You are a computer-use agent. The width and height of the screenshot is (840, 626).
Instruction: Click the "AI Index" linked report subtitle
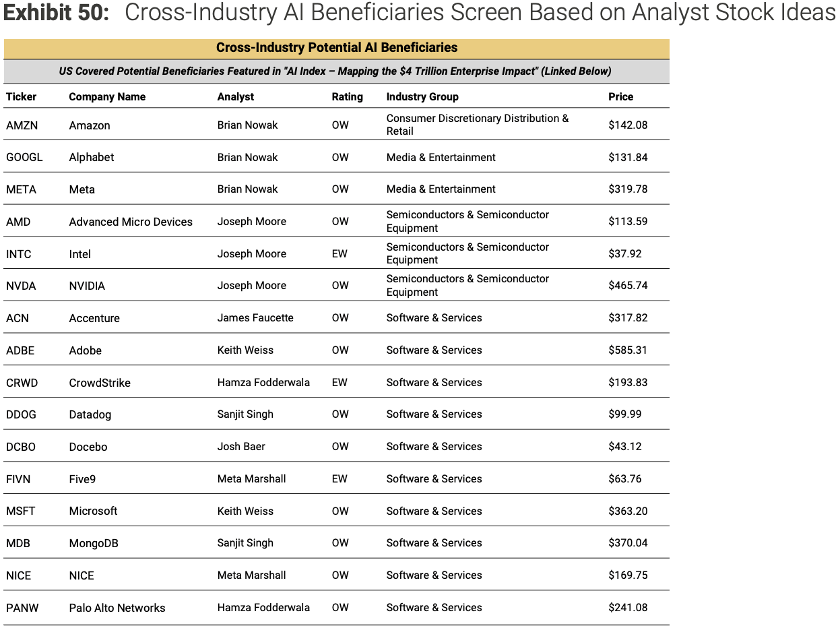[x=335, y=71]
